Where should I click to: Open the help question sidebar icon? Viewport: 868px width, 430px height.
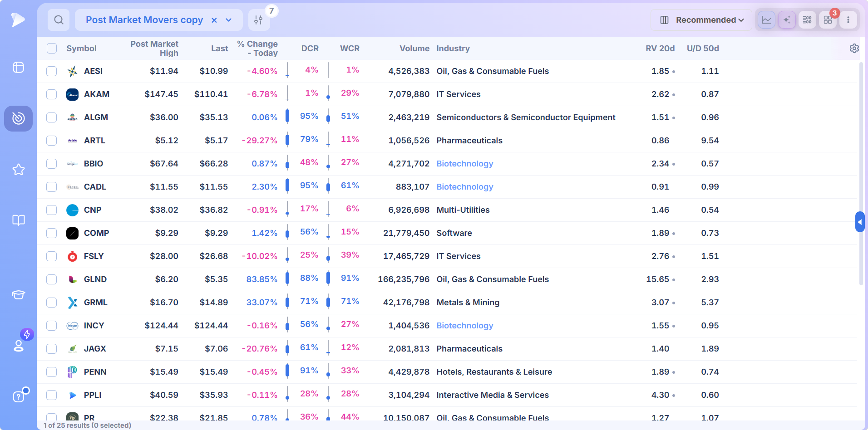pyautogui.click(x=18, y=397)
